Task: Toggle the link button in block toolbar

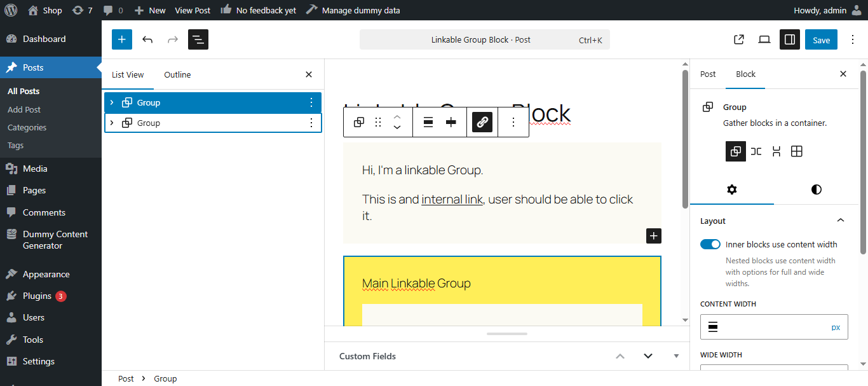Action: 482,122
